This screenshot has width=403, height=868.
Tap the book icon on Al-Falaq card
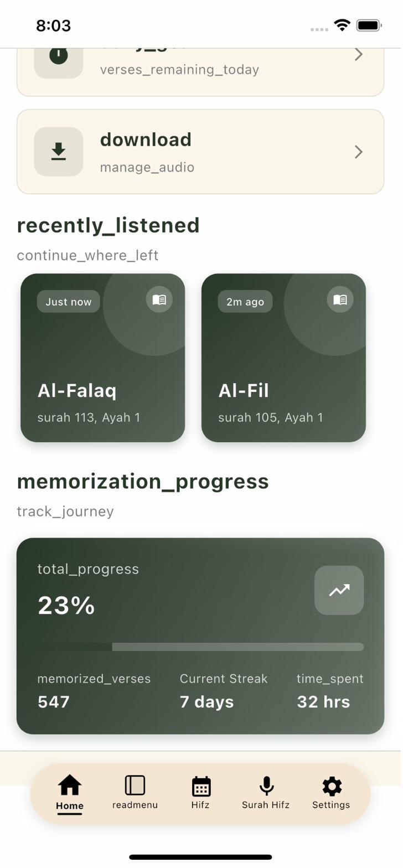(159, 299)
